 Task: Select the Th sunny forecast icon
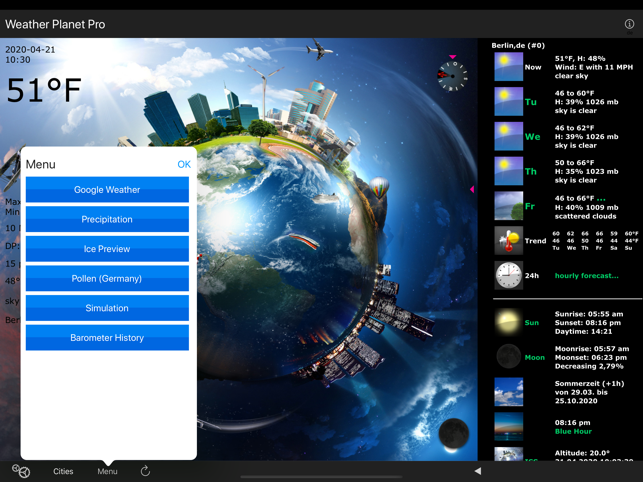(x=508, y=171)
